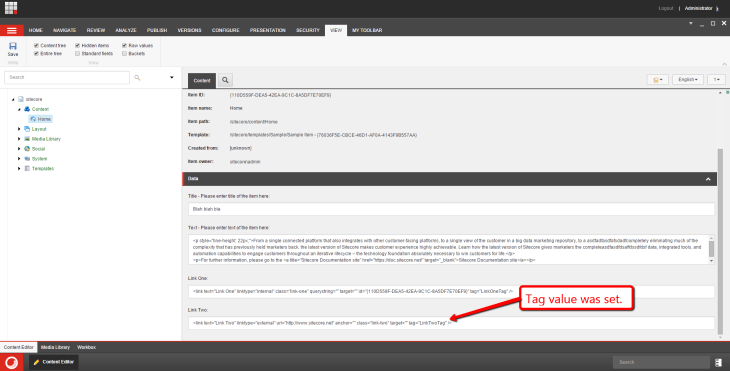Screen dimensions: 730x371
Task: Switch to the PRESENTATION ribbon tab
Action: (268, 30)
